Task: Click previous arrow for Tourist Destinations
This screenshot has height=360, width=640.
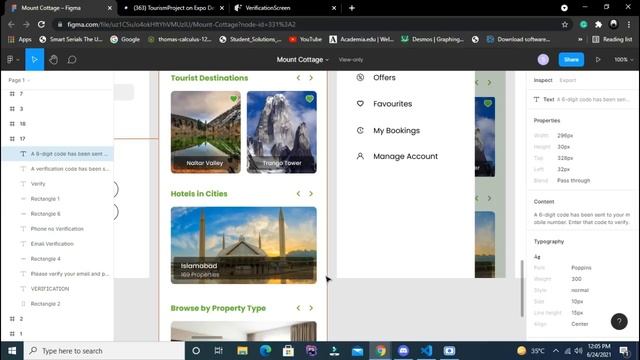Action: tap(298, 78)
